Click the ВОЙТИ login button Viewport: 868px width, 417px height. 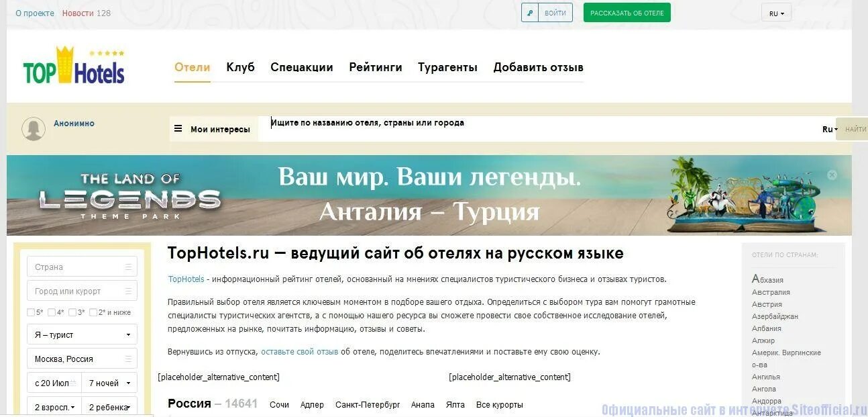pos(555,13)
